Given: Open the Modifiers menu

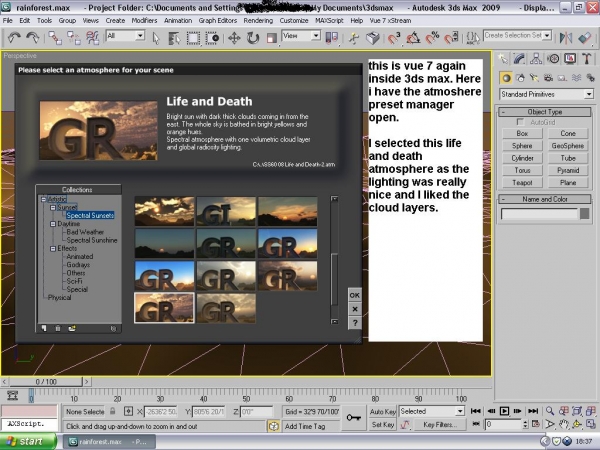Looking at the screenshot, I should point(144,20).
